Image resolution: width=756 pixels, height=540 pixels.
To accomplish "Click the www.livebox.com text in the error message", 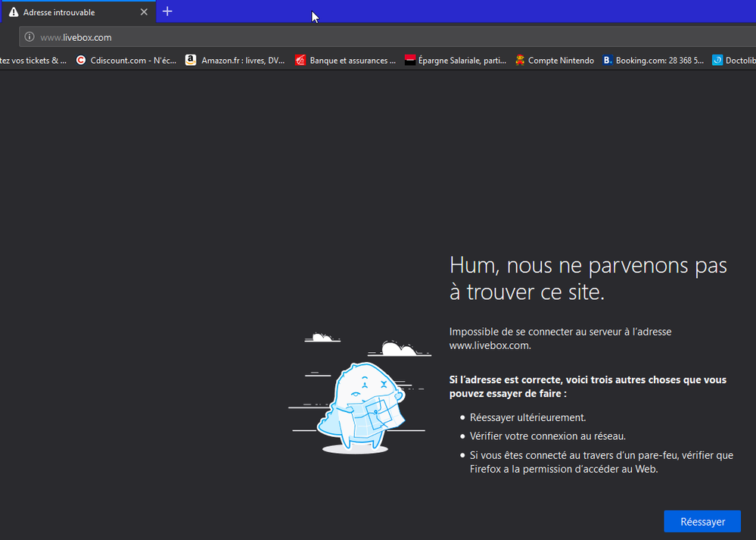I will pyautogui.click(x=488, y=345).
